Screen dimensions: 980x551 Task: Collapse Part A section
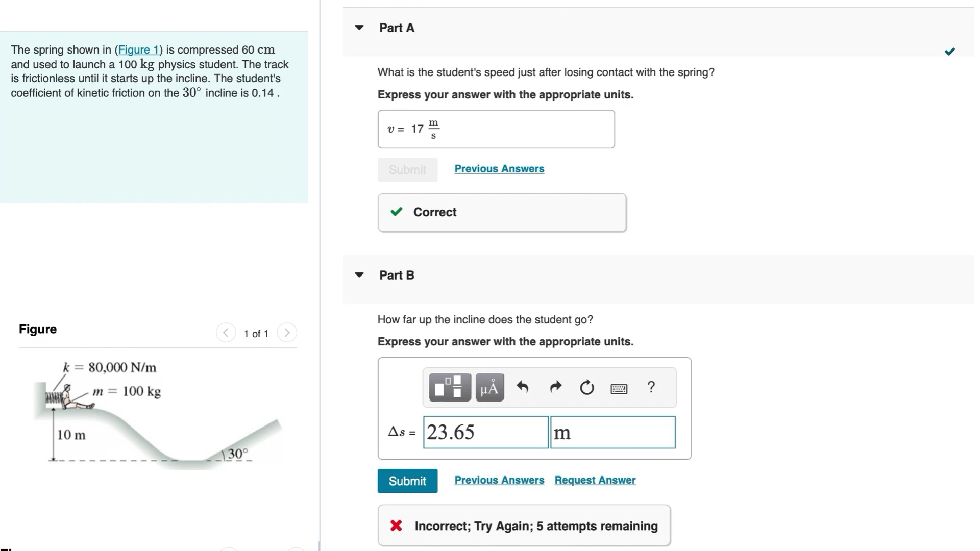click(359, 28)
